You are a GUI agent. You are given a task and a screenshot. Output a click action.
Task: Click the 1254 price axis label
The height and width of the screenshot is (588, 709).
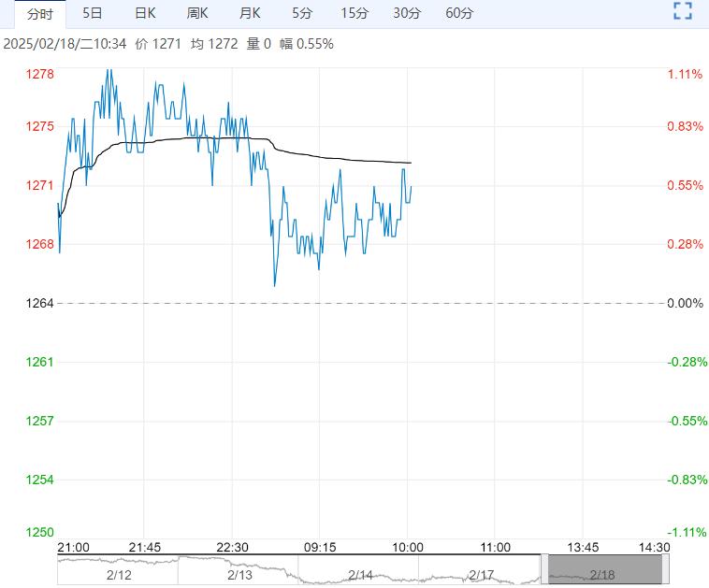[40, 480]
